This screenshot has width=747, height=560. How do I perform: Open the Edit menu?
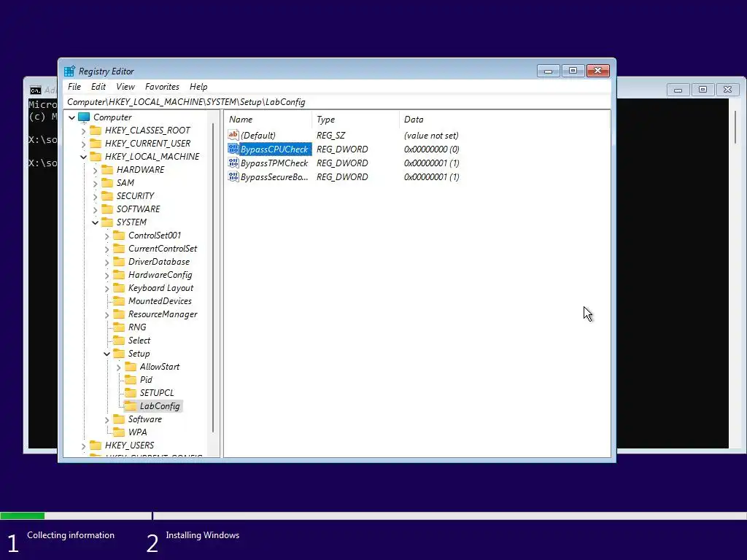point(98,87)
